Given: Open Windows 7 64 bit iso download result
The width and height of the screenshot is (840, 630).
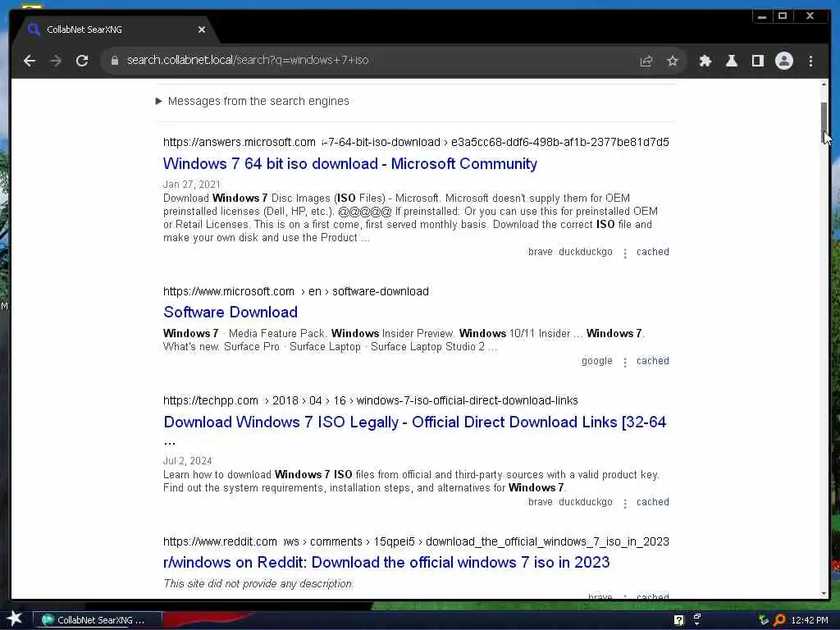Looking at the screenshot, I should tap(349, 163).
